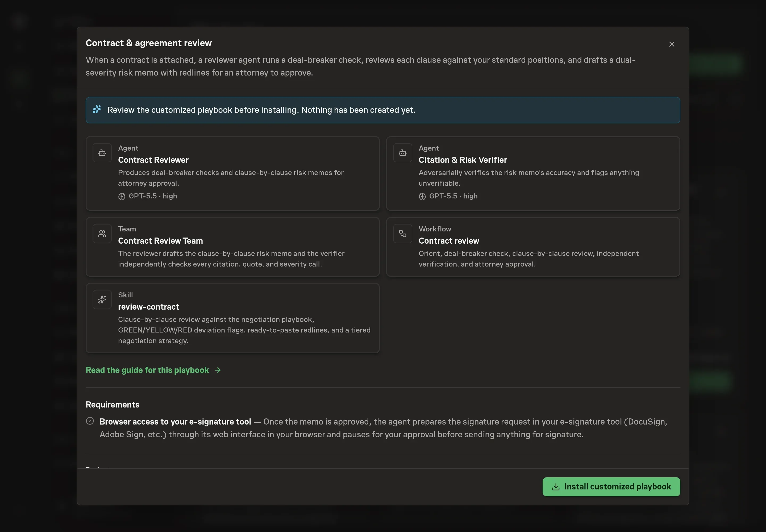Click the brain icon under Contract Reviewer
This screenshot has width=766, height=532.
(122, 196)
